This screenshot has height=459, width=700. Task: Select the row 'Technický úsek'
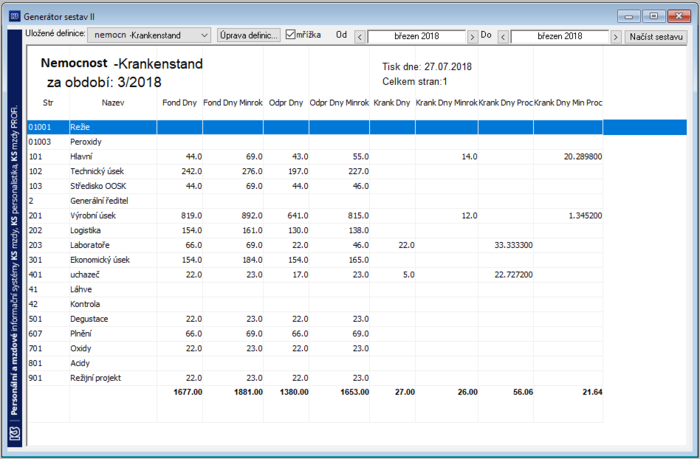click(315, 171)
